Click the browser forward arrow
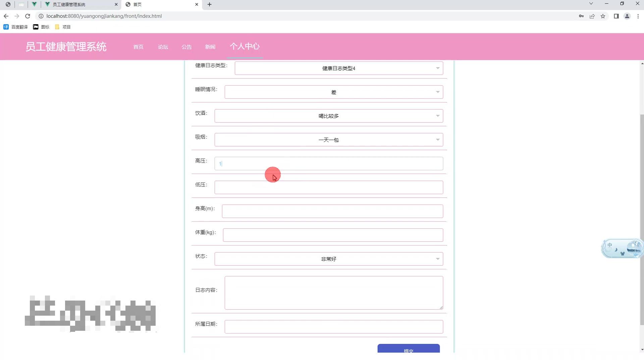644x360 pixels. click(x=17, y=16)
